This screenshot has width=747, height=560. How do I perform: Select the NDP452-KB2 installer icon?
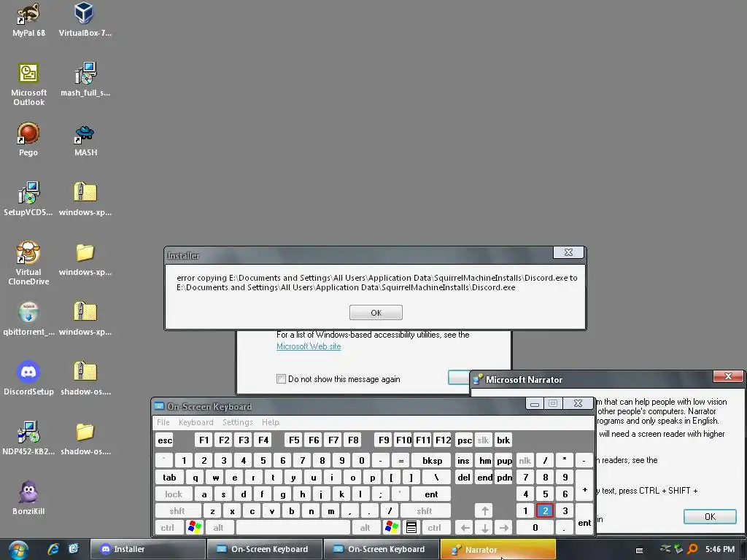(28, 437)
